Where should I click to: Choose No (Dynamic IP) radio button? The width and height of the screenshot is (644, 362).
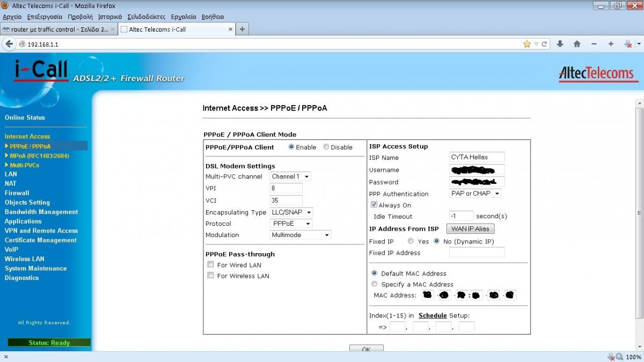[x=437, y=241]
